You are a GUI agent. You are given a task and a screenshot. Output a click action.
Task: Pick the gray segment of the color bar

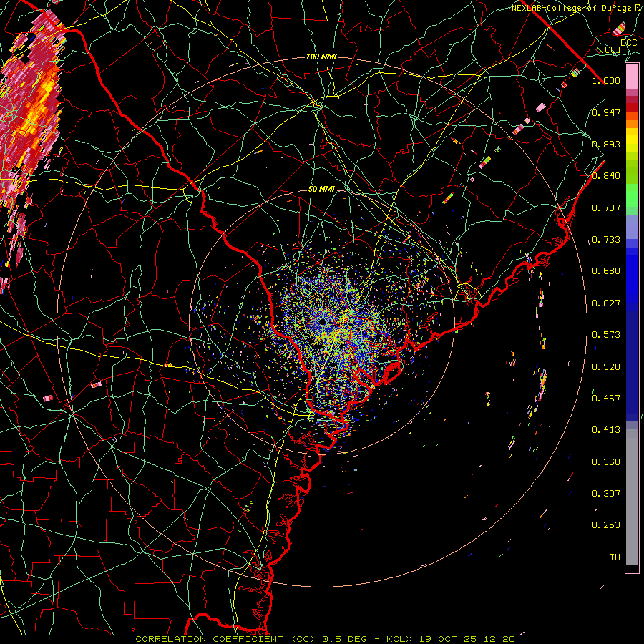[x=632, y=497]
